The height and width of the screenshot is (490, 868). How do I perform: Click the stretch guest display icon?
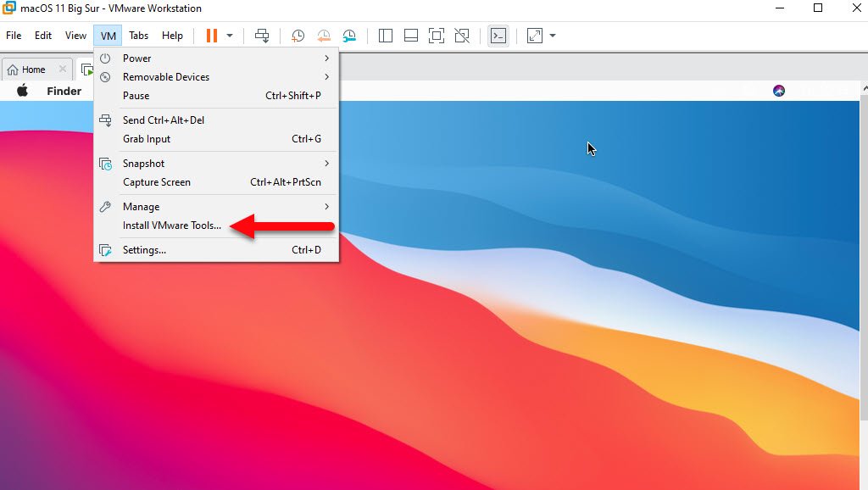coord(535,36)
